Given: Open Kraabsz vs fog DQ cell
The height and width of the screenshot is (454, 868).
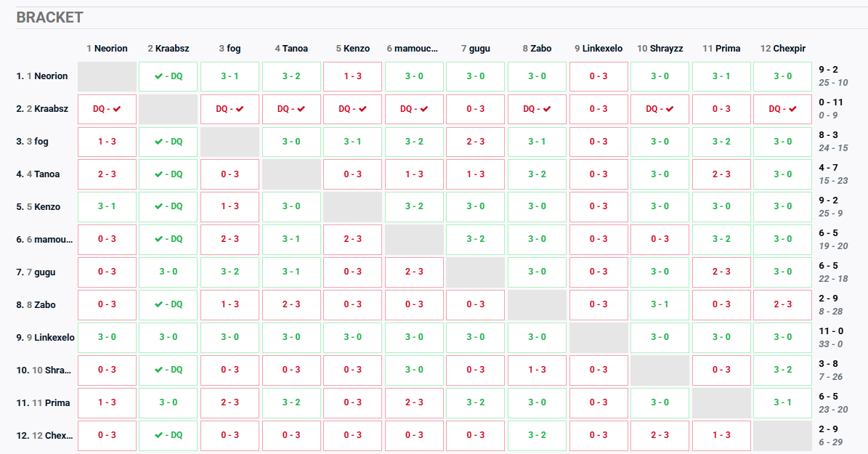Looking at the screenshot, I should tap(230, 109).
